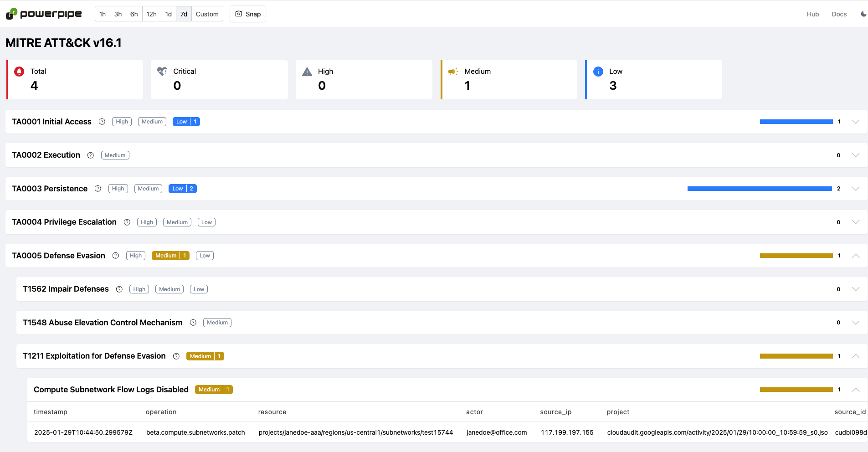Image resolution: width=868 pixels, height=452 pixels.
Task: Toggle High filter on TA0001 Initial Access
Action: click(x=122, y=122)
